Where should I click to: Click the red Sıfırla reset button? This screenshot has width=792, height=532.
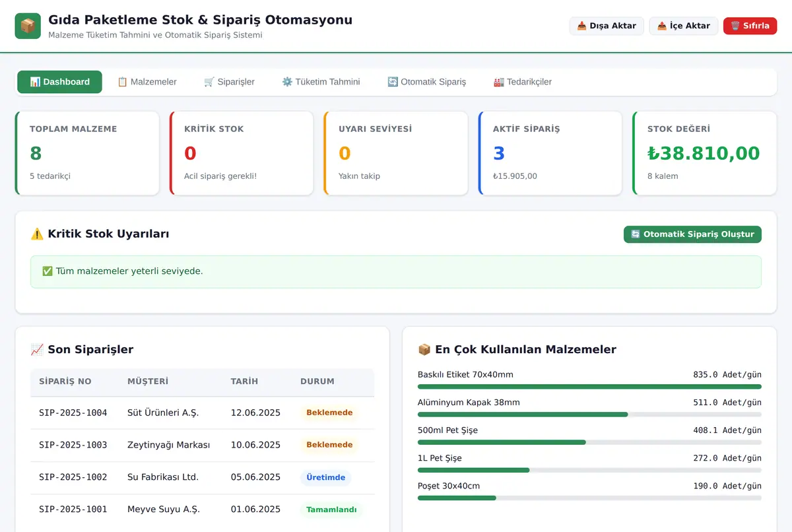click(750, 26)
